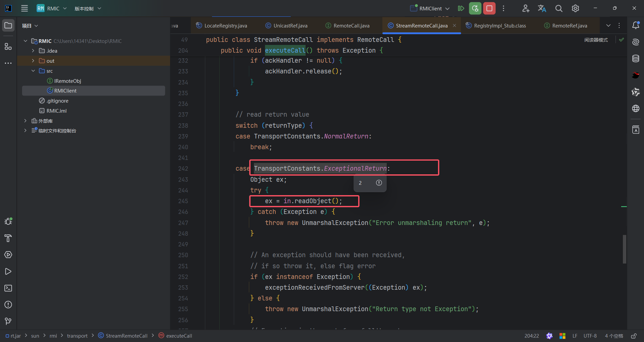Click the 204:22 line column indicator
The image size is (644, 342).
(532, 336)
